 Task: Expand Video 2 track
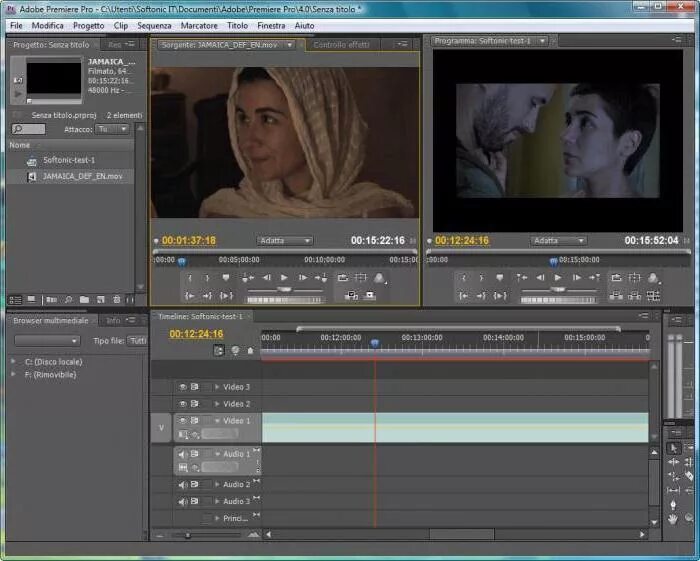click(x=217, y=404)
